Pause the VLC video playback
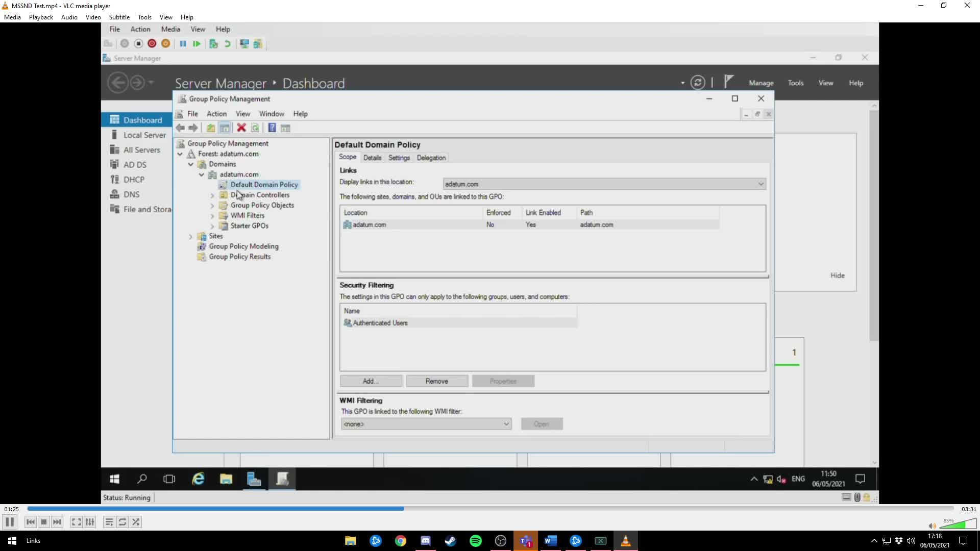The height and width of the screenshot is (551, 980). point(9,522)
